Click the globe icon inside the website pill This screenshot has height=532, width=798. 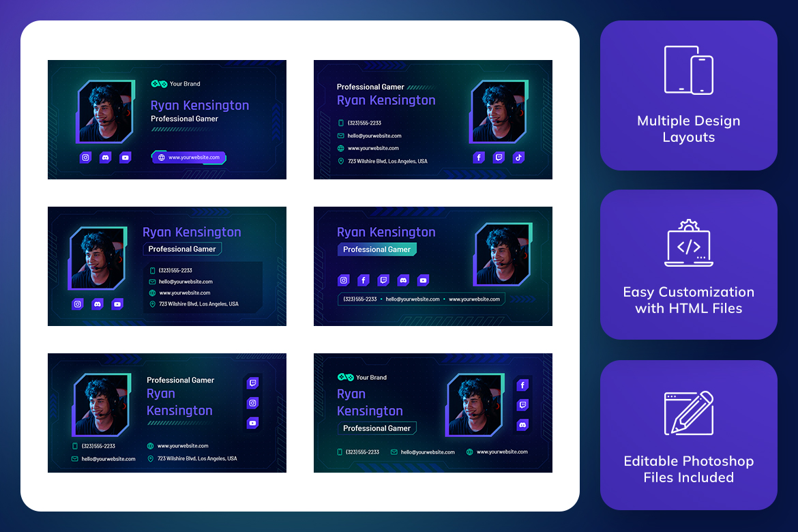(162, 158)
